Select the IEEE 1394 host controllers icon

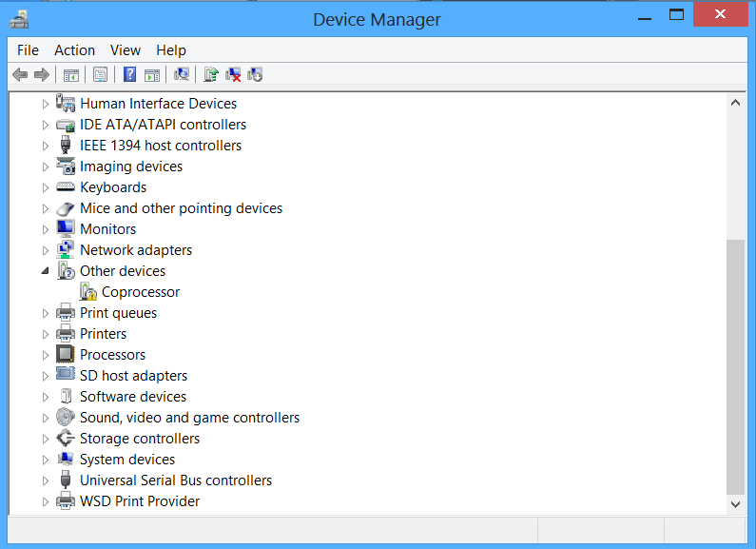[66, 146]
